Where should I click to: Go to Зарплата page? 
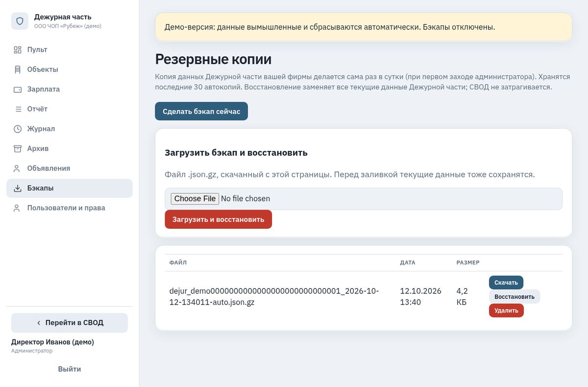[69, 89]
